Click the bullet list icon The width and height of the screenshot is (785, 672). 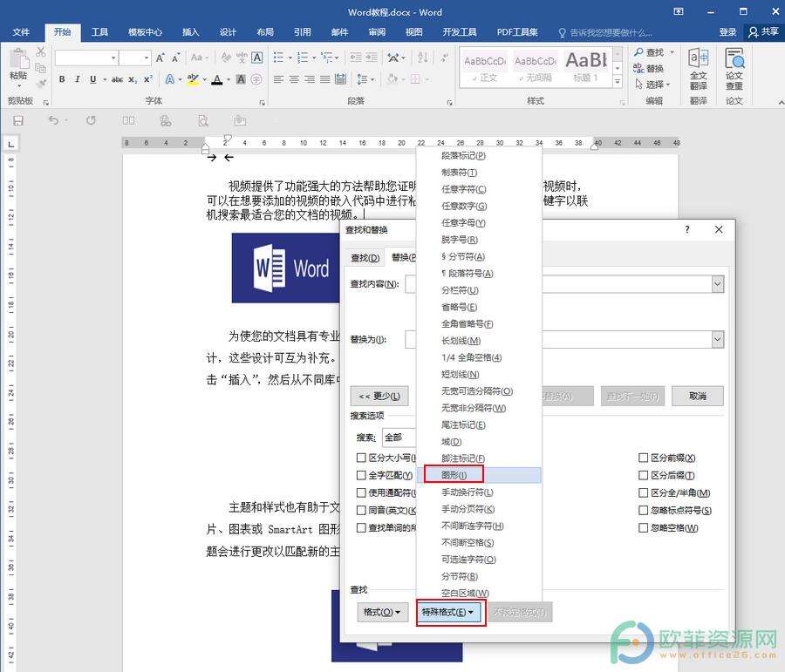click(278, 58)
